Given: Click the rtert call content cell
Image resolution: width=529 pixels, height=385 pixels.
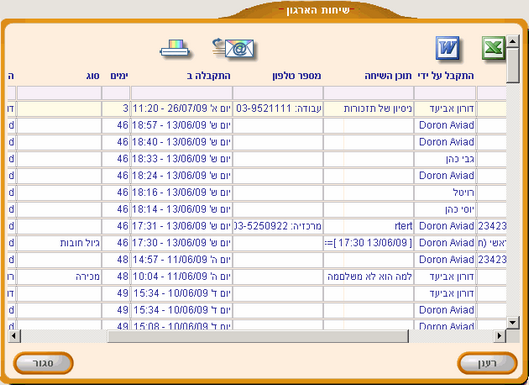Looking at the screenshot, I should [368, 226].
